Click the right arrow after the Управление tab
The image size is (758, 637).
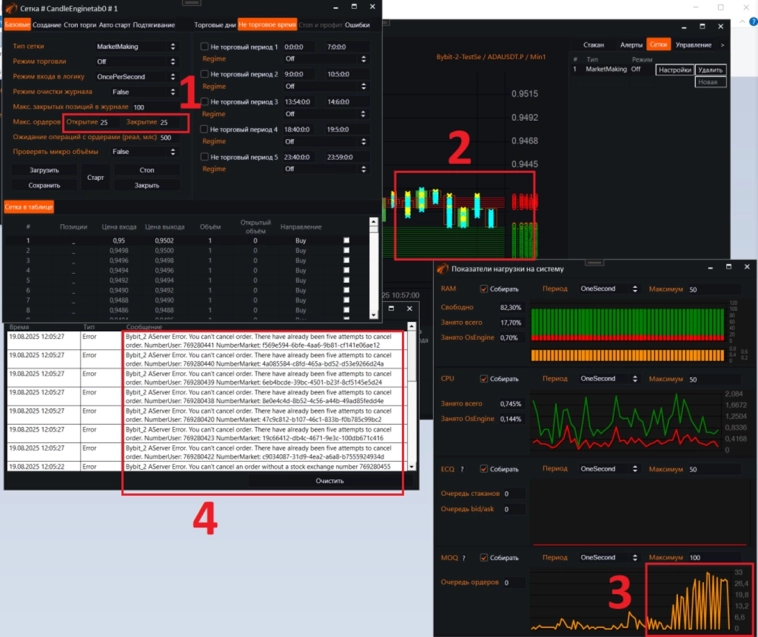click(722, 45)
